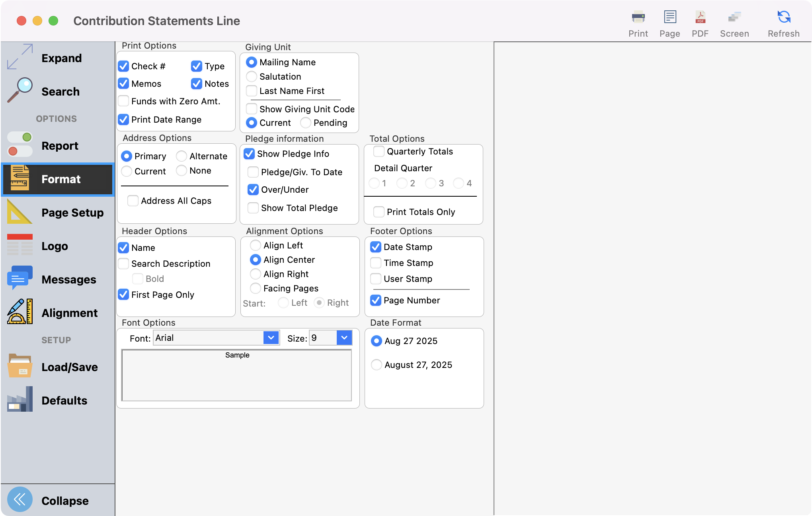
Task: Click the Load/Save folder icon
Action: click(x=19, y=367)
